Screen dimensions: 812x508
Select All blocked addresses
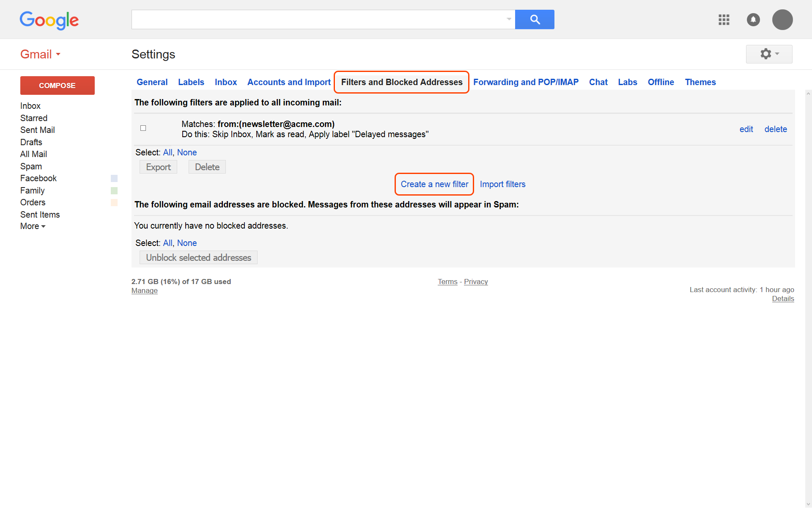point(167,243)
